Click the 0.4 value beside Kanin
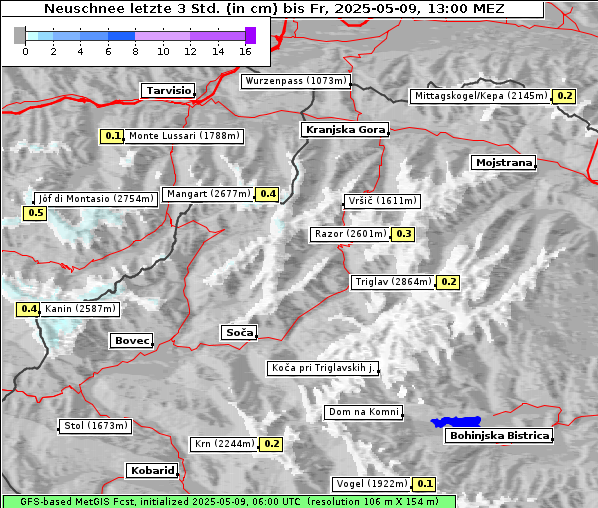The image size is (598, 508). (x=27, y=309)
